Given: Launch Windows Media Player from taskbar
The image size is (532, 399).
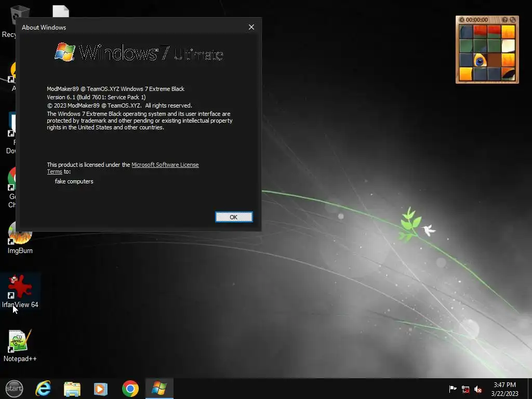Looking at the screenshot, I should click(x=100, y=389).
